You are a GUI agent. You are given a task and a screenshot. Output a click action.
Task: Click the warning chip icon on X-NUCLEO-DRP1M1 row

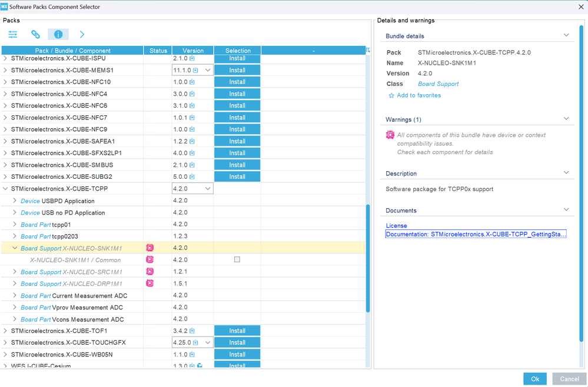150,283
